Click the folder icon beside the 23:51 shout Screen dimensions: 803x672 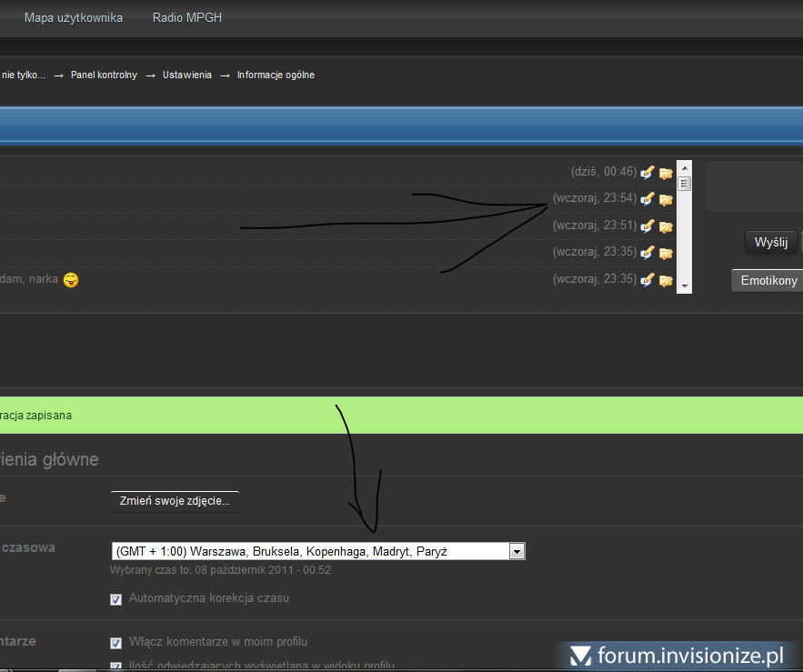666,226
